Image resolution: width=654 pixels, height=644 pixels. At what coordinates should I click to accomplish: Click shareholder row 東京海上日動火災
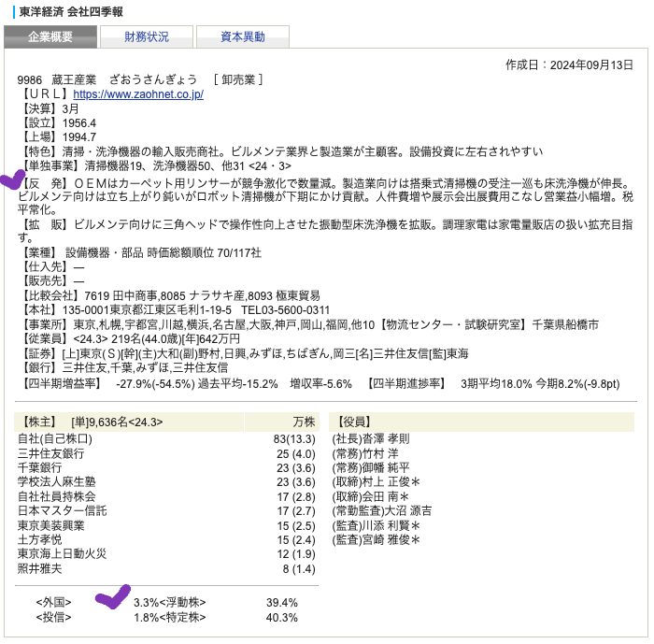(x=166, y=554)
